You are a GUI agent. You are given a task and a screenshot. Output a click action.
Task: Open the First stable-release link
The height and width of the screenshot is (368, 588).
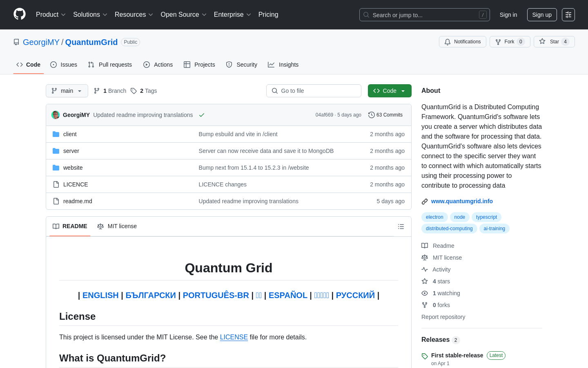[457, 355]
